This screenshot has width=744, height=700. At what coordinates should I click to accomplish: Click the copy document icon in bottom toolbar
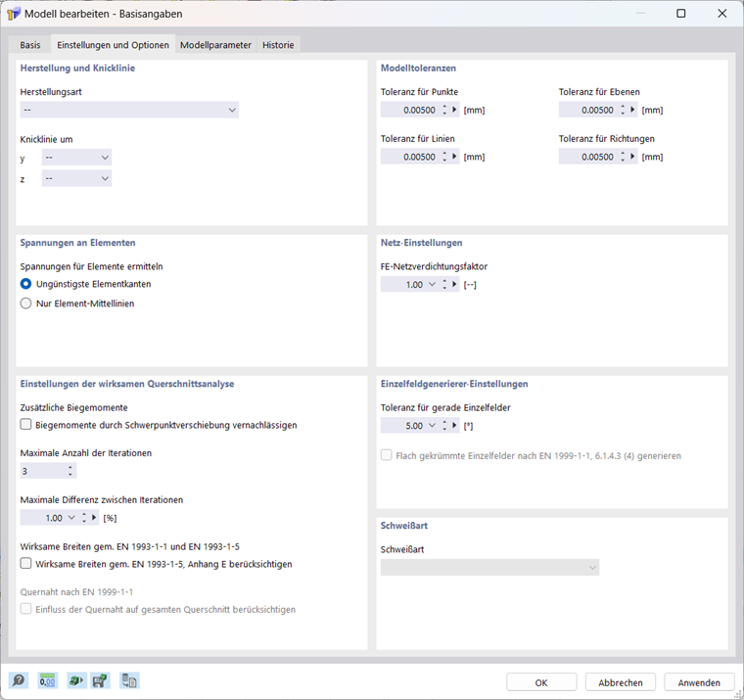129,681
